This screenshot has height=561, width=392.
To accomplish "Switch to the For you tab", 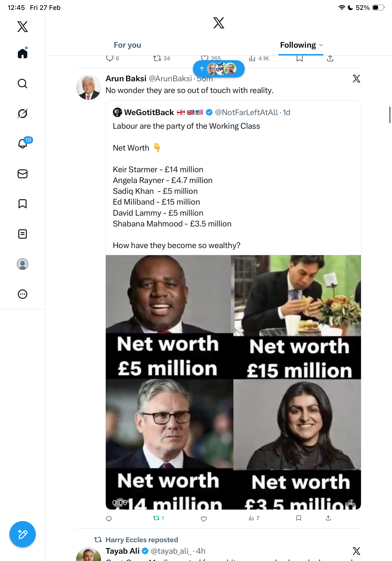I will (x=127, y=45).
